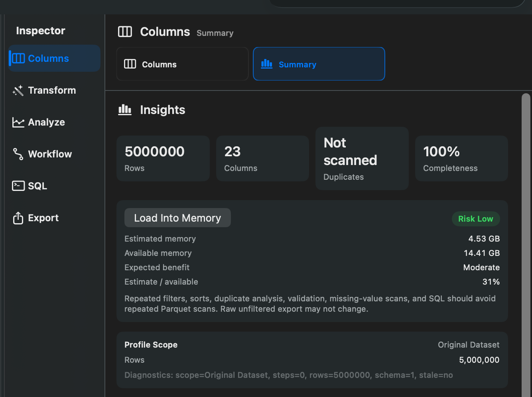This screenshot has height=397, width=532.
Task: Select the Transform sparkle wand icon
Action: pos(18,90)
